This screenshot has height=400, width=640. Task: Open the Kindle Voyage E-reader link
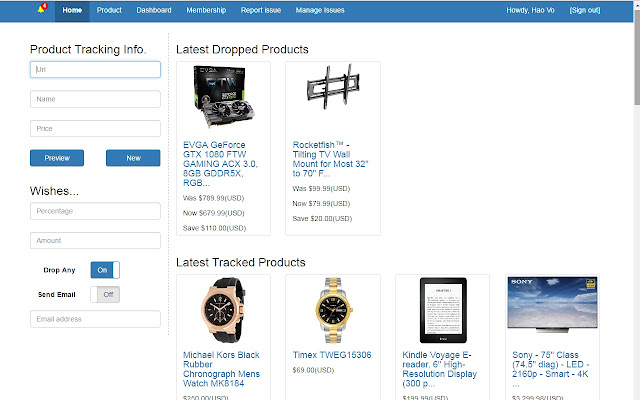pyautogui.click(x=440, y=369)
